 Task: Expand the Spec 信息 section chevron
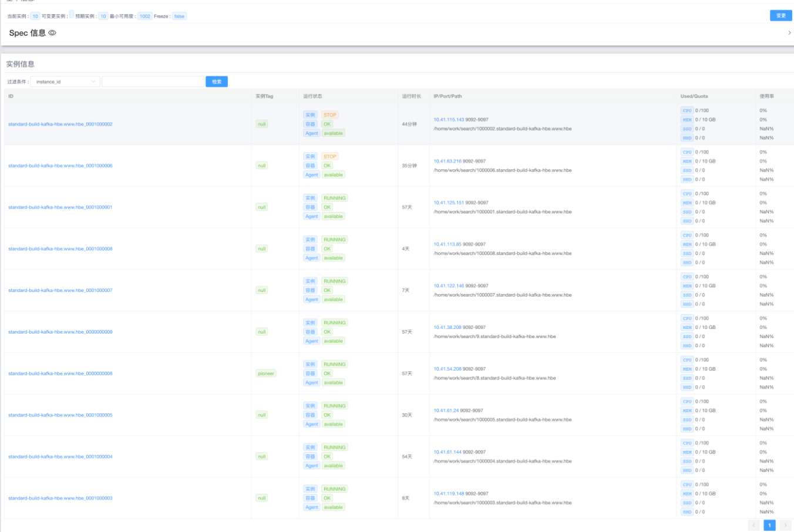tap(789, 33)
